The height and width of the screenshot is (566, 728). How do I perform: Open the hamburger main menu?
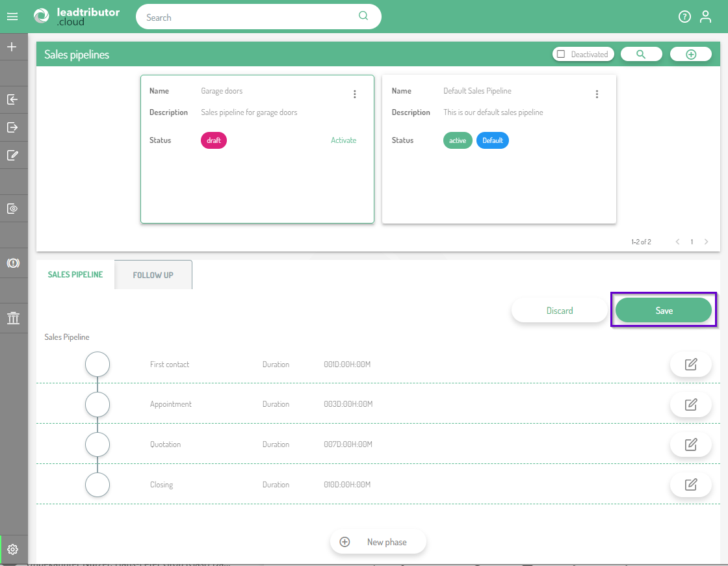[x=12, y=17]
